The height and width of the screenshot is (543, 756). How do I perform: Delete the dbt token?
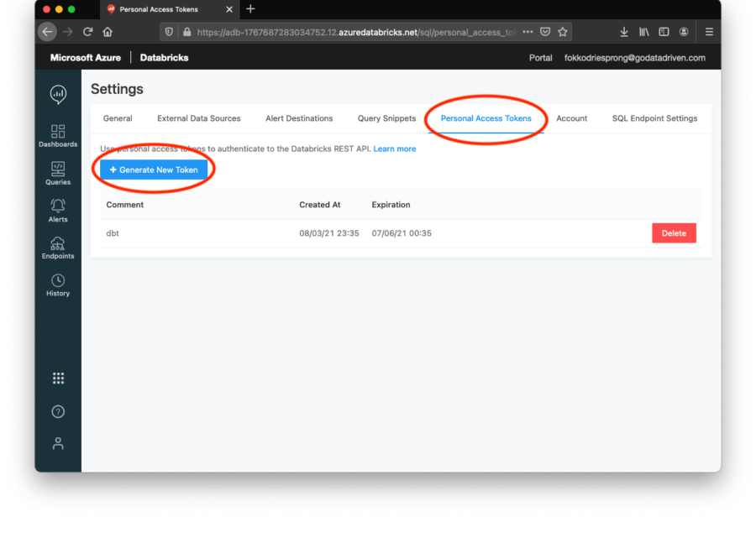coord(674,233)
